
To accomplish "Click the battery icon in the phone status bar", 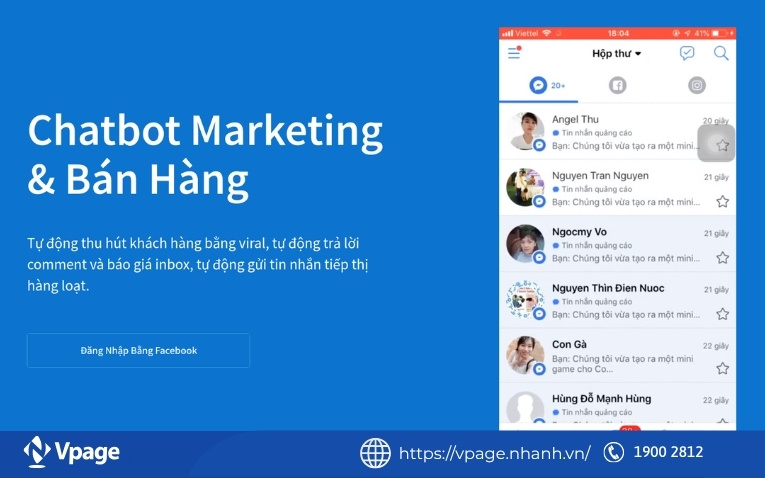I will point(718,33).
